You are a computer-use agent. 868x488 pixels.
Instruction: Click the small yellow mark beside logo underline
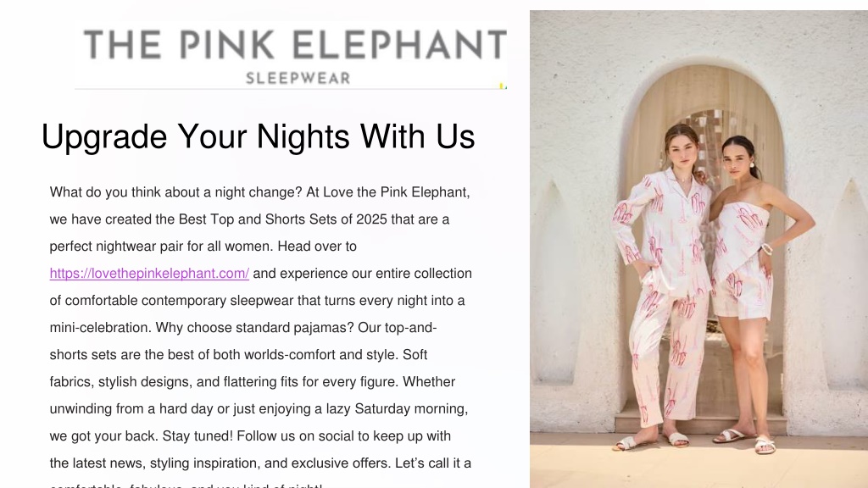503,86
